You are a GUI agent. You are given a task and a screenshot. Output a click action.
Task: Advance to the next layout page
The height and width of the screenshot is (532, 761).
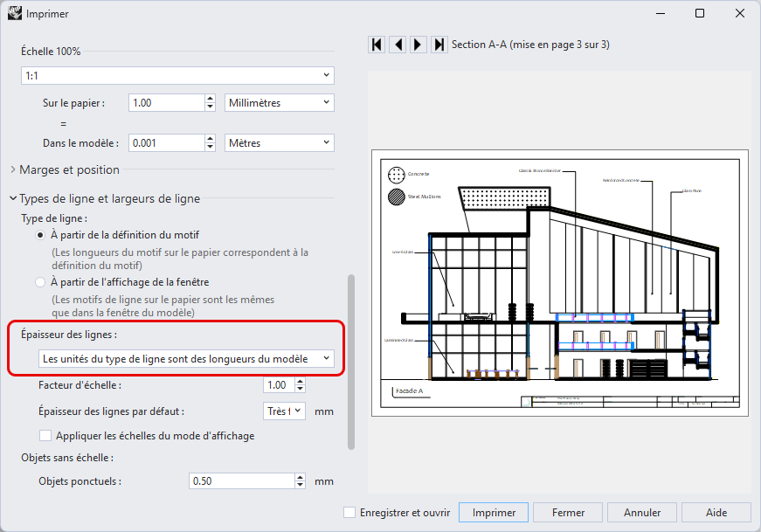(x=419, y=44)
